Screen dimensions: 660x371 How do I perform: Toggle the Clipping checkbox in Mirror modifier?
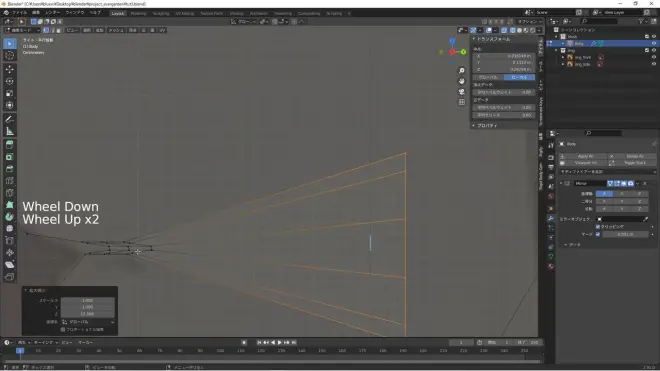598,227
